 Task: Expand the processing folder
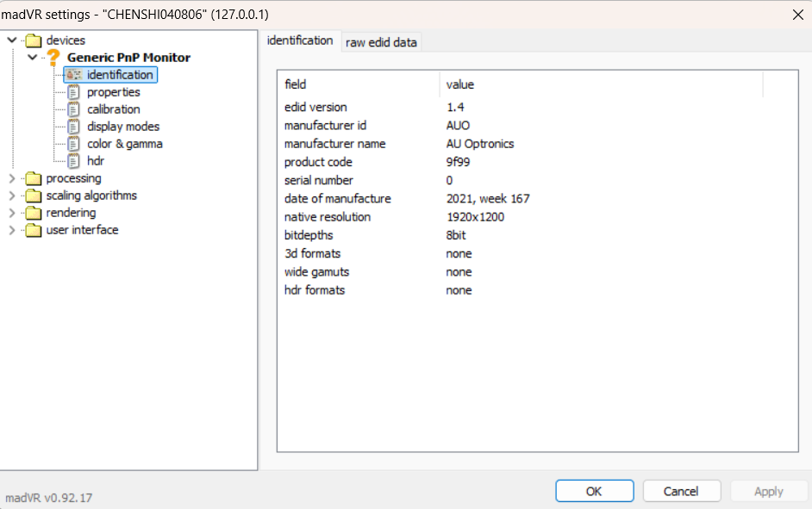point(12,178)
